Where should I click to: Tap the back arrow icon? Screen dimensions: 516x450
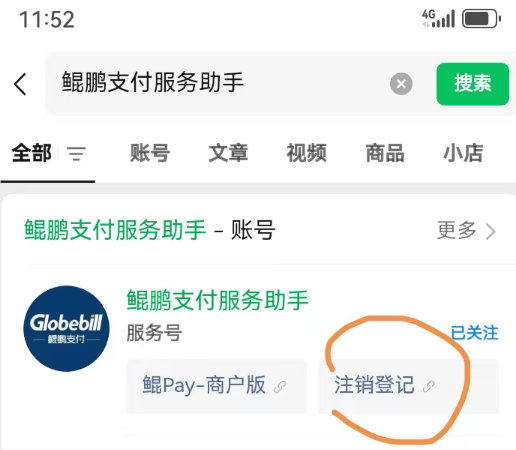click(21, 84)
